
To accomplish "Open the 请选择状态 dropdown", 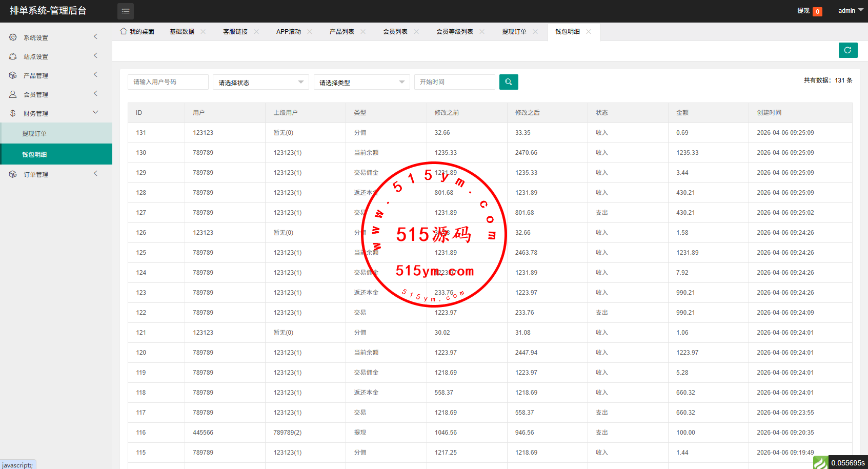I will pyautogui.click(x=260, y=83).
